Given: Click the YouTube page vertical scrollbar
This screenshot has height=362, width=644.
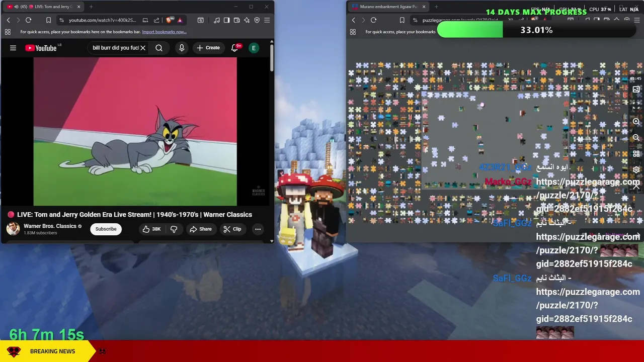Looking at the screenshot, I should [272, 58].
